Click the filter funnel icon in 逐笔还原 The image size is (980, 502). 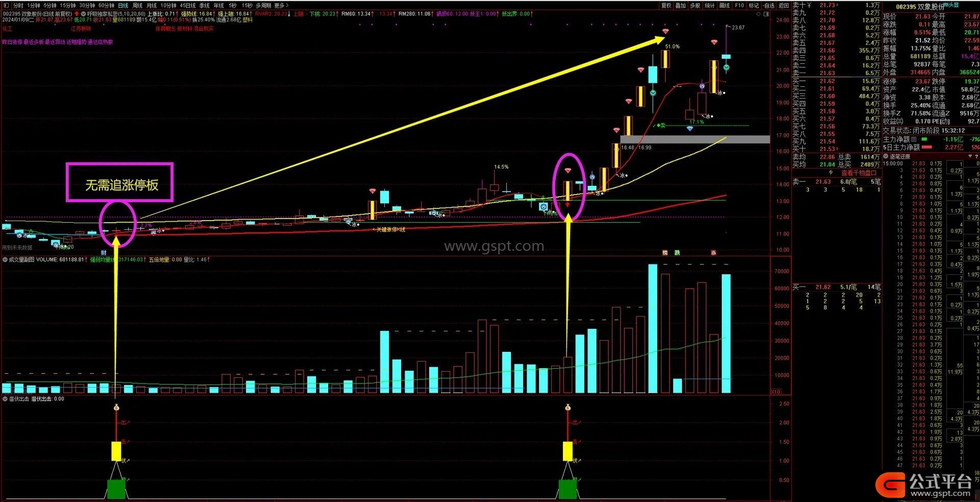coord(969,156)
